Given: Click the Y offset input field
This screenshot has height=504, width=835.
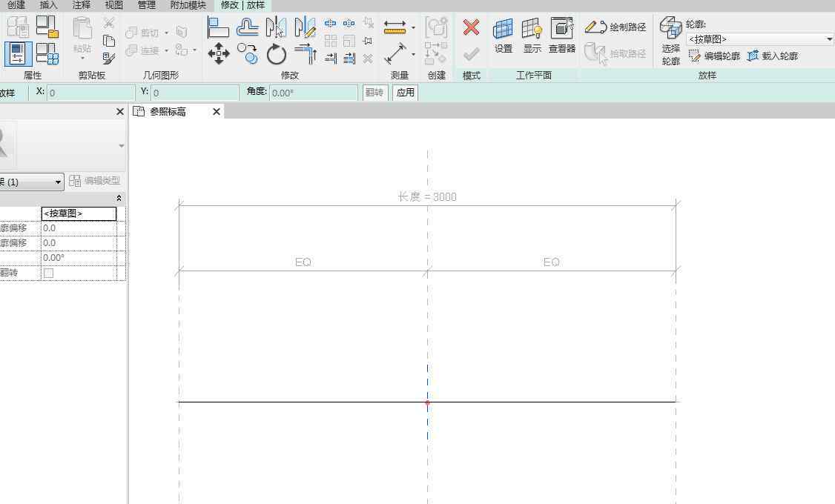Looking at the screenshot, I should tap(195, 93).
